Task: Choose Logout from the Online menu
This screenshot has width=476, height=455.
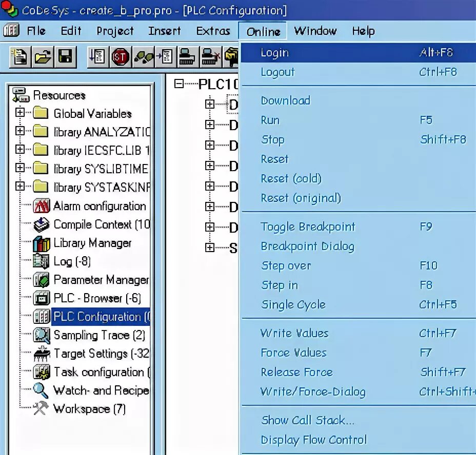Action: 358,72
